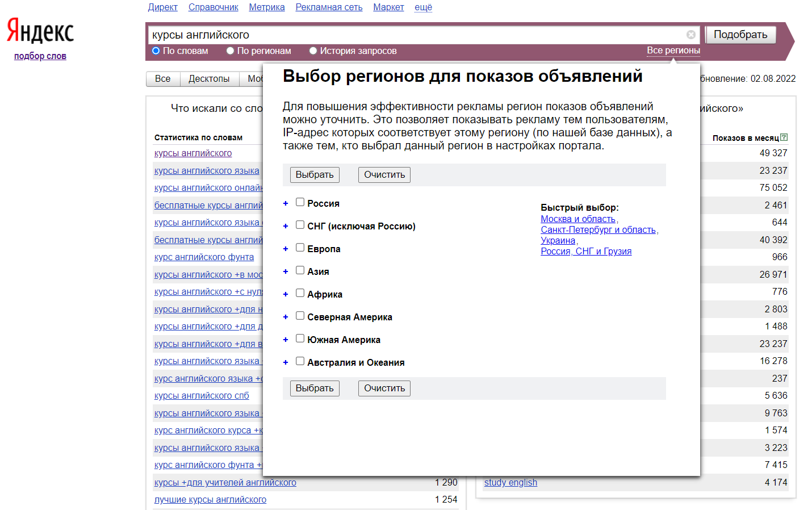The height and width of the screenshot is (510, 812).
Task: Expand the Австралия и Океания node
Action: pos(286,362)
